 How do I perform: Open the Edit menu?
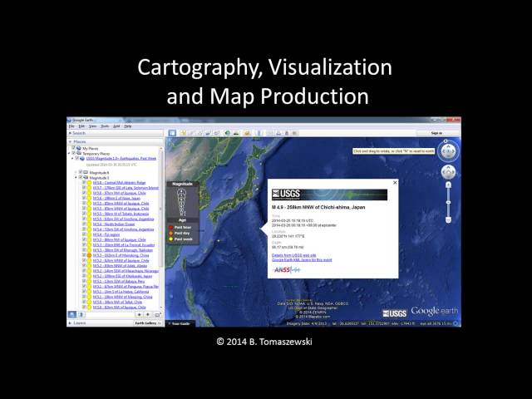(81, 126)
